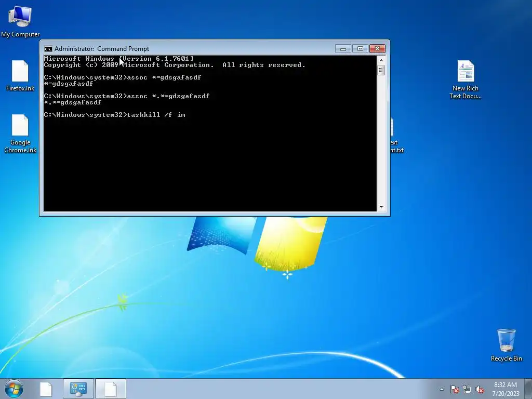Open the My Computer desktop icon
This screenshot has width=532, height=399.
[20, 22]
